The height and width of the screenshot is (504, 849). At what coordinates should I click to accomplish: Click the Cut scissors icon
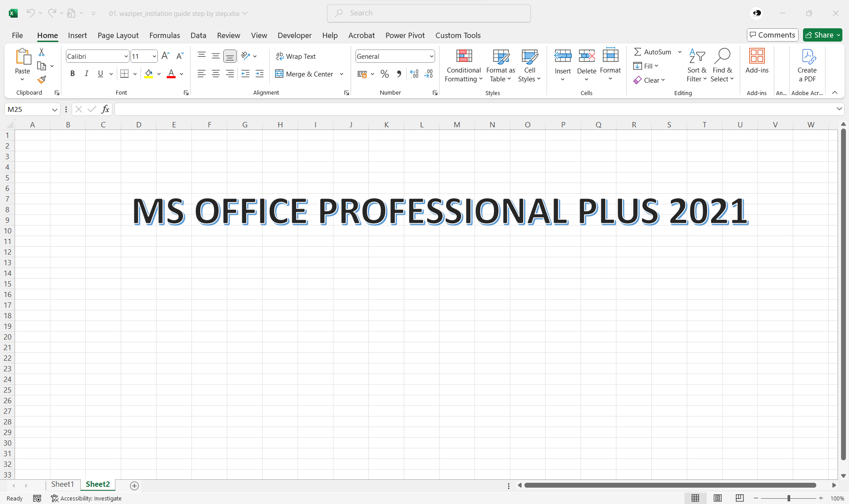tap(42, 52)
